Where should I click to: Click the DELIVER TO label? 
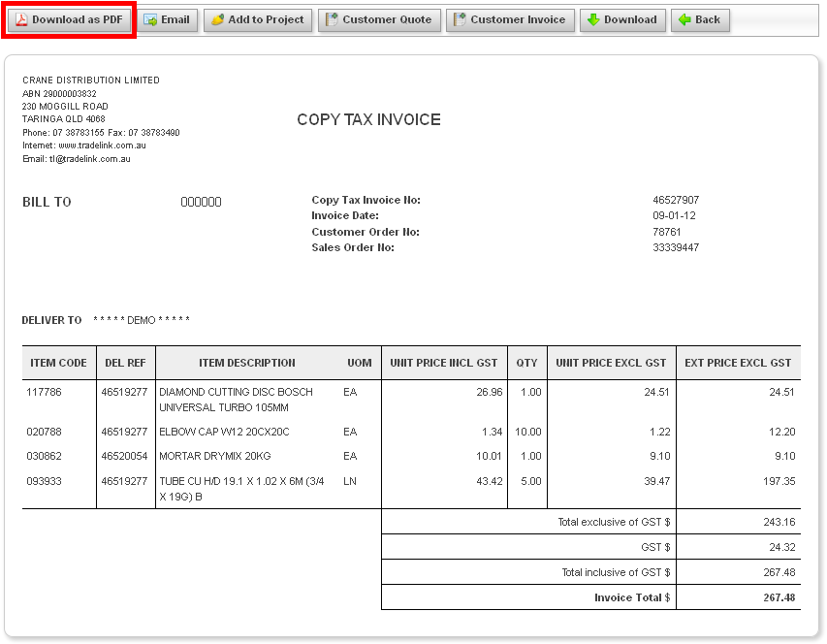[51, 320]
